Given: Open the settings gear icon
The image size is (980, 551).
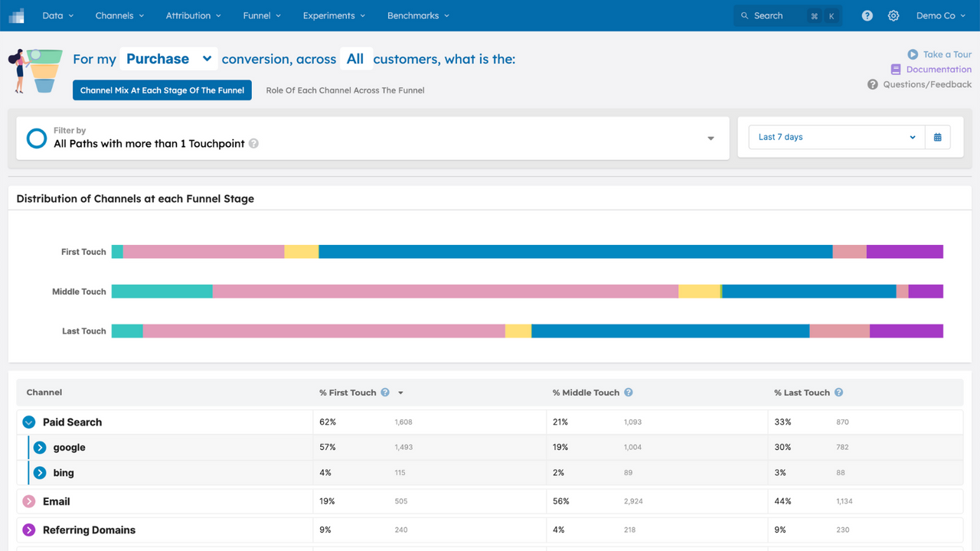Looking at the screenshot, I should click(x=893, y=15).
